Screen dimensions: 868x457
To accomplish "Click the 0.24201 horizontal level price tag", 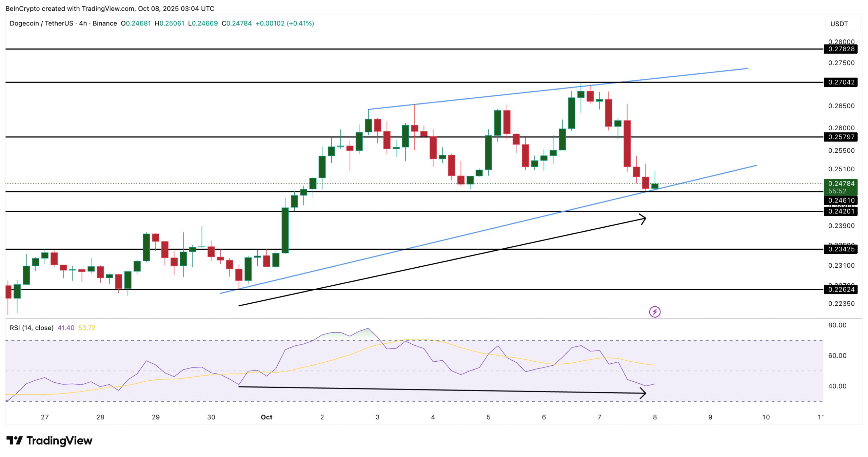I will pos(840,211).
